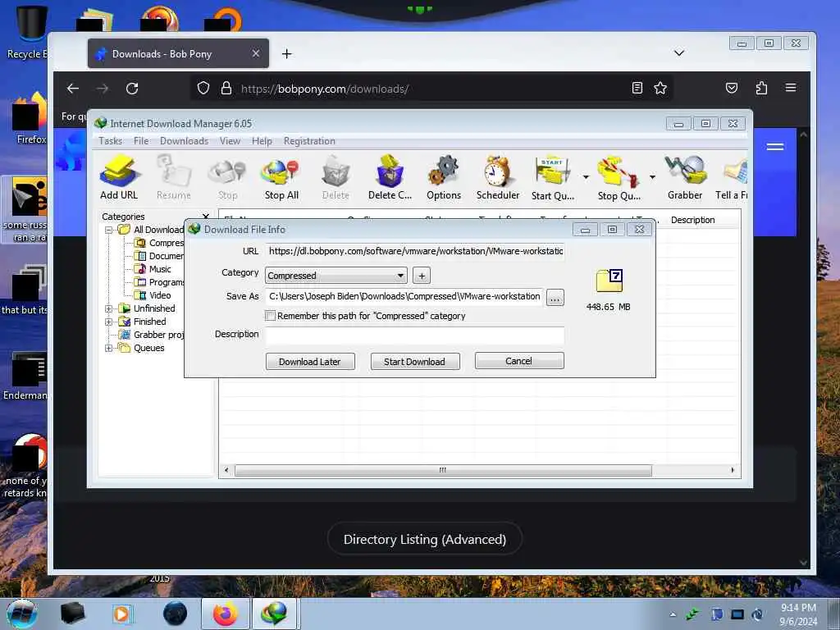Go back in the Firefox browser
840x630 pixels.
[x=73, y=89]
